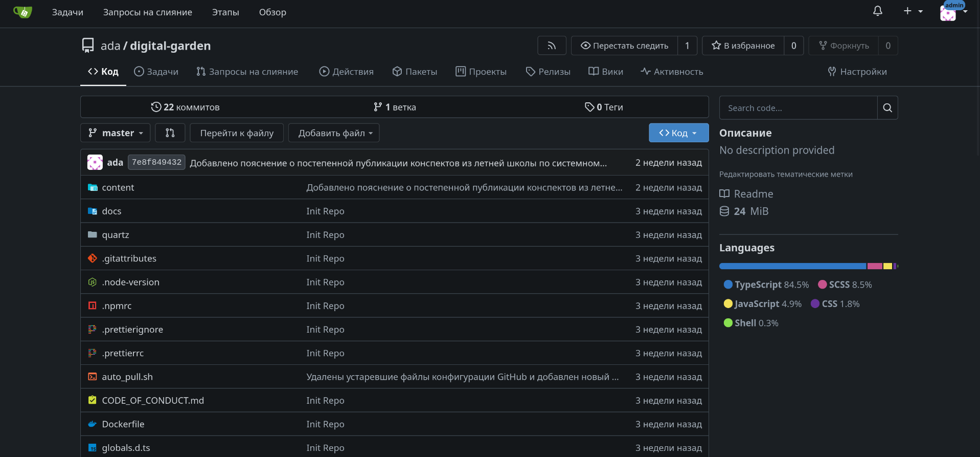980x457 pixels.
Task: Focus the Search code input field
Action: point(799,108)
